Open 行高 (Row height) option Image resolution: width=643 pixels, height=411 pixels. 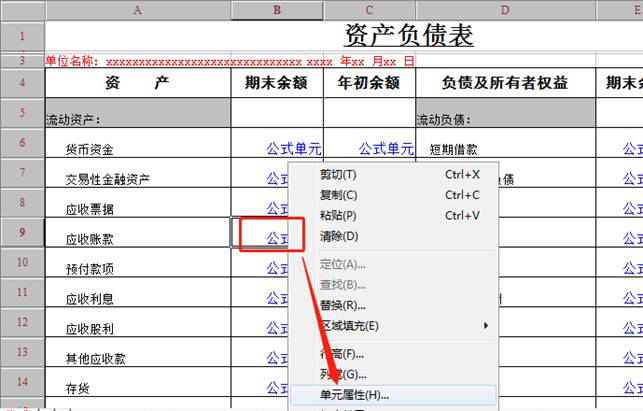pyautogui.click(x=342, y=354)
